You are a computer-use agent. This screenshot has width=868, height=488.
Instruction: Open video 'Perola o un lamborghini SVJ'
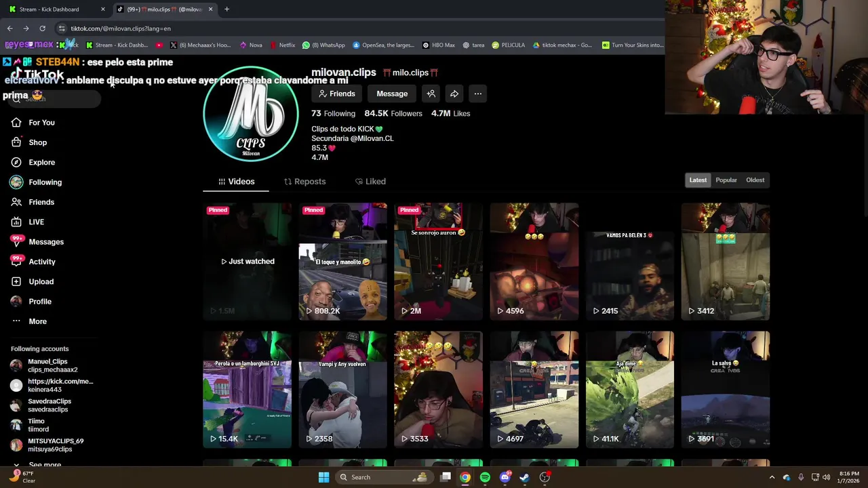(x=248, y=390)
